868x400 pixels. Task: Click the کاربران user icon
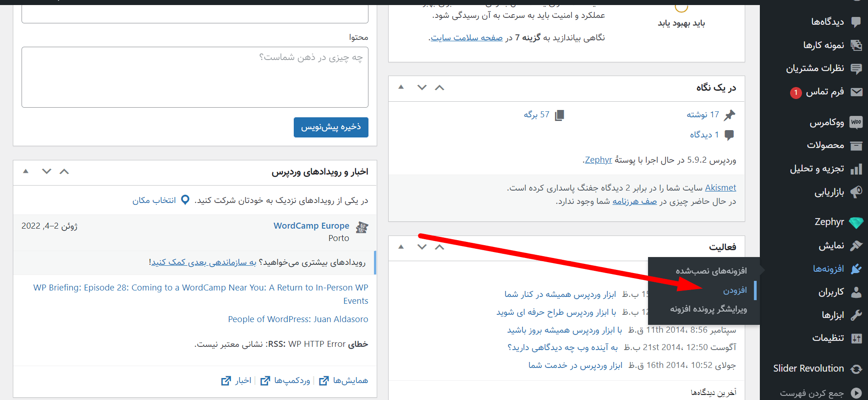pos(856,292)
